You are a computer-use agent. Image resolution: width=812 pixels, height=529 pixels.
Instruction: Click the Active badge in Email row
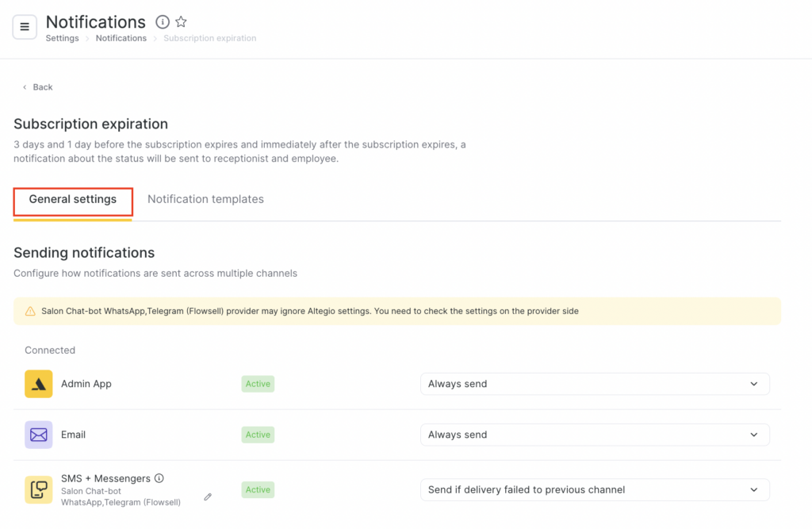point(258,435)
